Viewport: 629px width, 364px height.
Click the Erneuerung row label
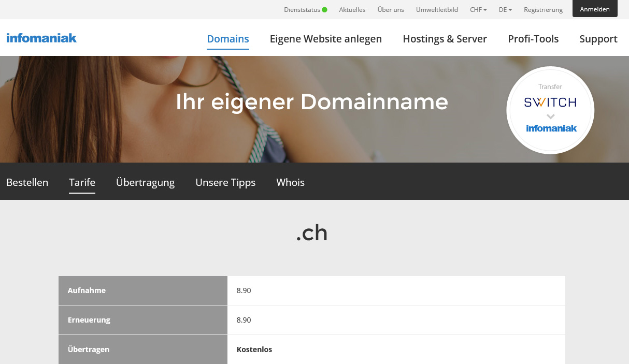coord(89,320)
